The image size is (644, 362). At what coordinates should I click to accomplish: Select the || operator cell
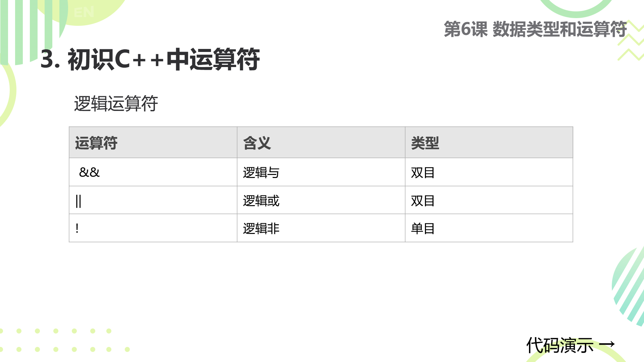tap(153, 200)
